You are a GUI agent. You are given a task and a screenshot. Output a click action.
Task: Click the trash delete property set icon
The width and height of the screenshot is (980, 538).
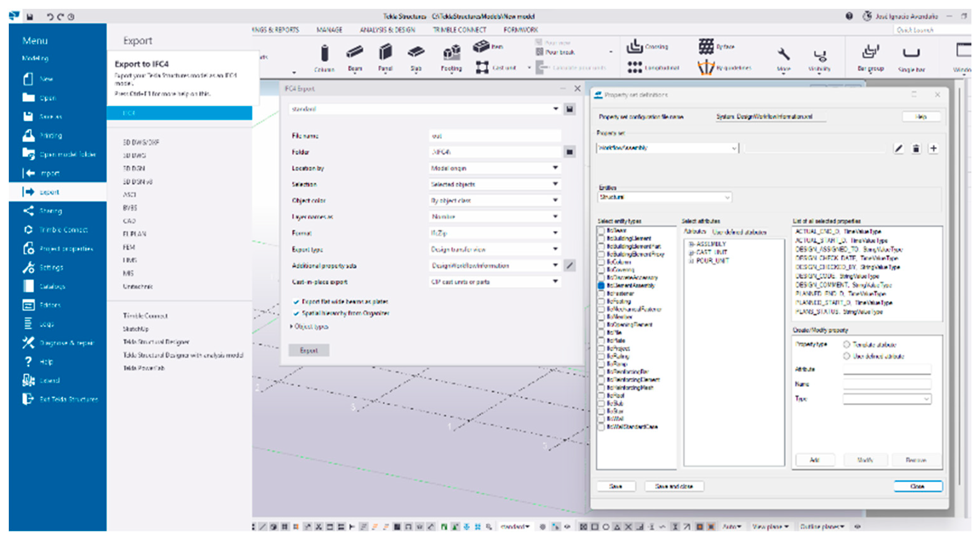916,149
